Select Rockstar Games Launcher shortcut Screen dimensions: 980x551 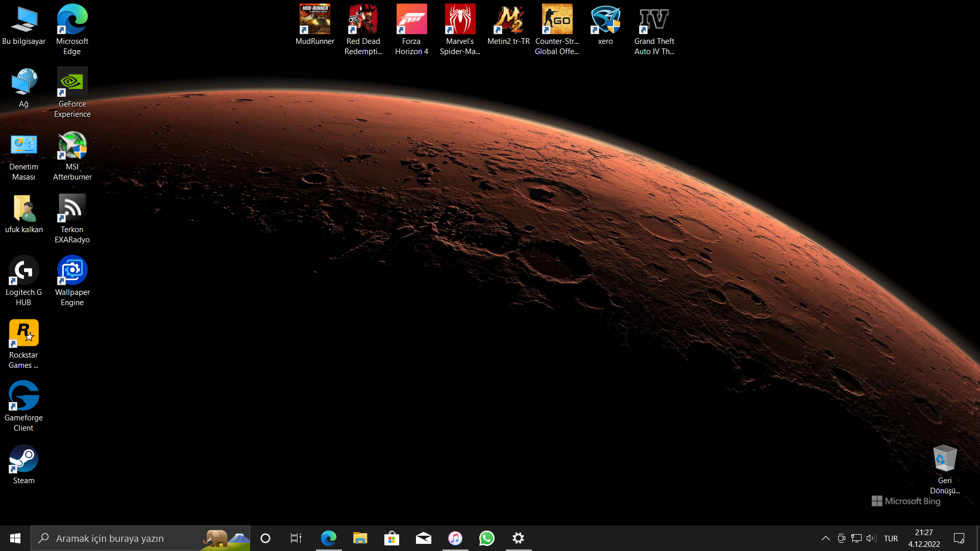(x=23, y=338)
